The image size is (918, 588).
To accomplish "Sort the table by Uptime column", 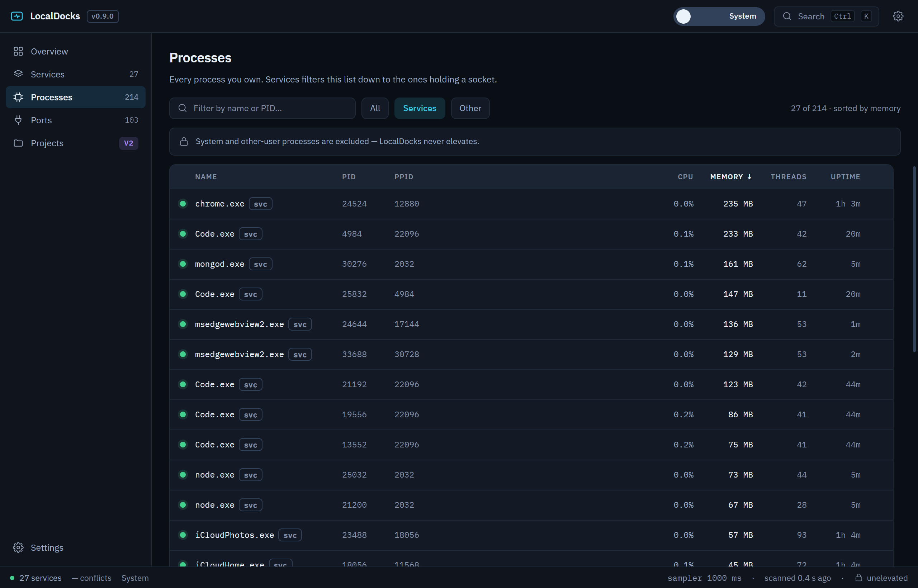I will point(845,177).
